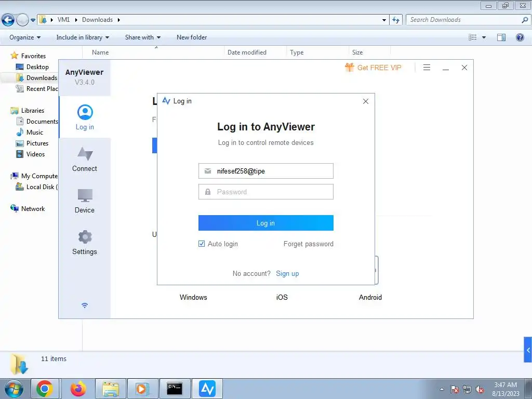Open the media player taskbar icon
Viewport: 532px width, 399px height.
[142, 389]
